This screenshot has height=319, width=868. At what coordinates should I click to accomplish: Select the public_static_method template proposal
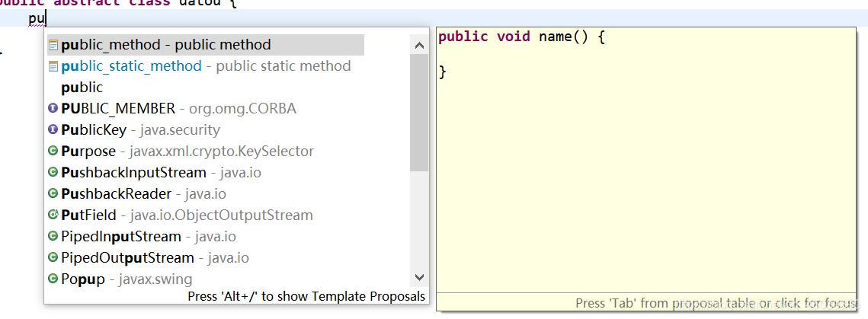coord(205,66)
